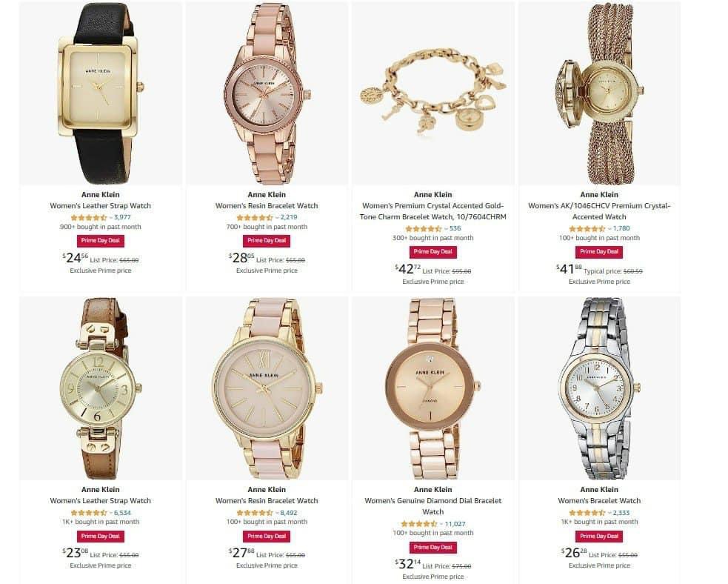Open the Women's Genuine Diamond Dial Bracelet Watch link
Screen dimensions: 728x584
(433, 506)
